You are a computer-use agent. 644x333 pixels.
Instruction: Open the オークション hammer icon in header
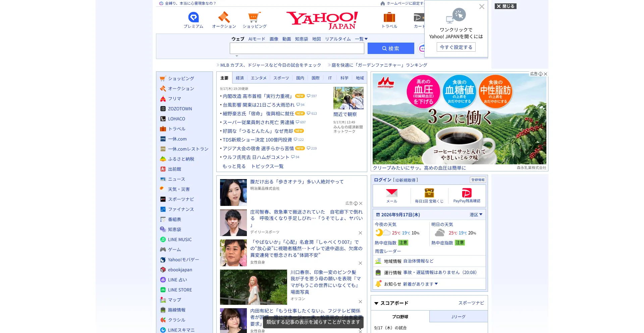coord(224,17)
